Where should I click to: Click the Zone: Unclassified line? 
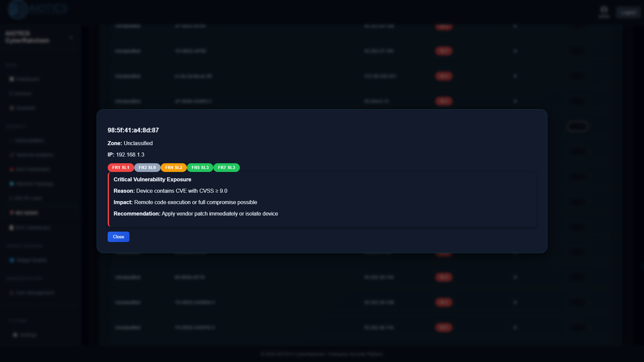click(x=130, y=143)
